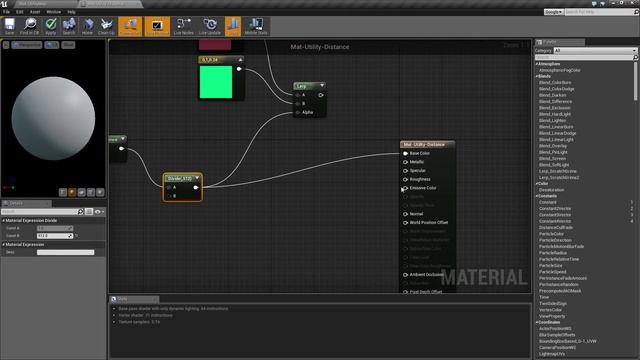This screenshot has width=640, height=360.
Task: Click the World Position Offset pin
Action: coord(405,223)
